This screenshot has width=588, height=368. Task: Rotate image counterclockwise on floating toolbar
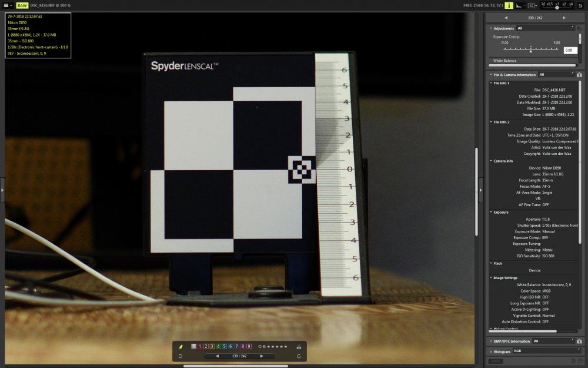point(181,356)
